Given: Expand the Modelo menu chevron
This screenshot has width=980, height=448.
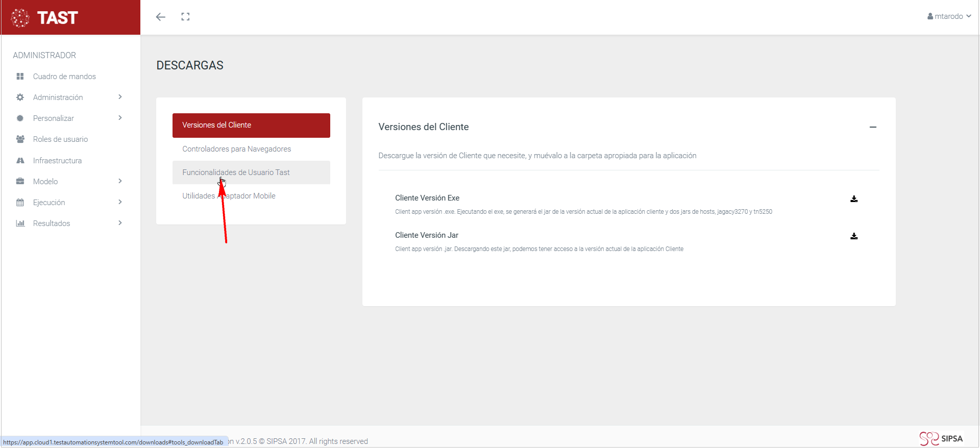Looking at the screenshot, I should [120, 181].
